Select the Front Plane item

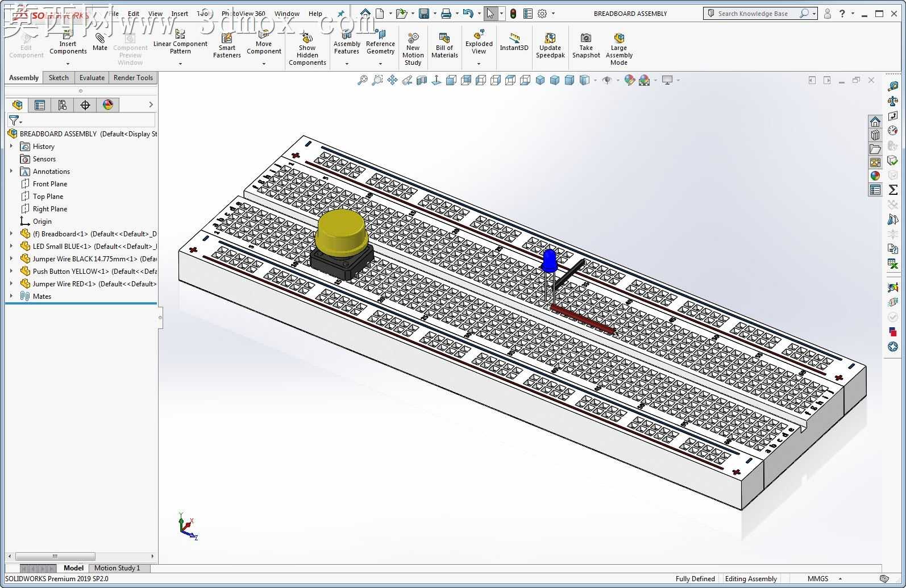click(50, 184)
